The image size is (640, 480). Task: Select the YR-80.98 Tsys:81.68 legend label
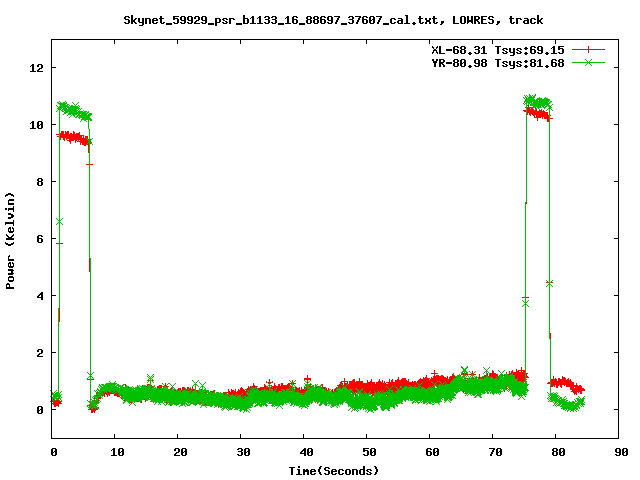tap(498, 63)
